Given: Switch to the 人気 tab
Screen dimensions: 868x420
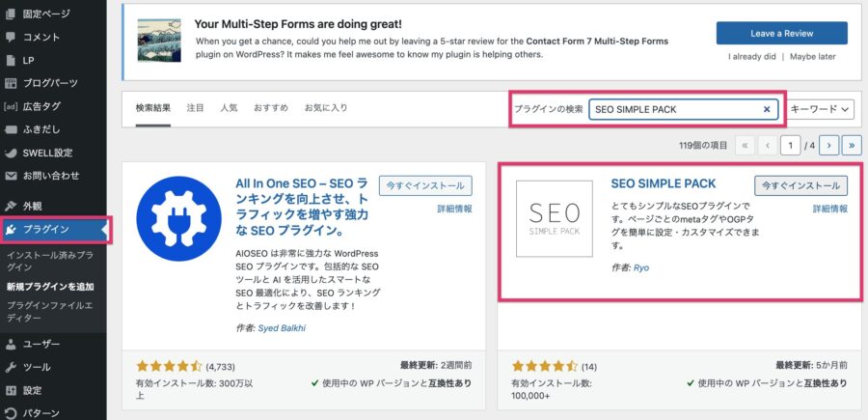Looking at the screenshot, I should [x=229, y=108].
